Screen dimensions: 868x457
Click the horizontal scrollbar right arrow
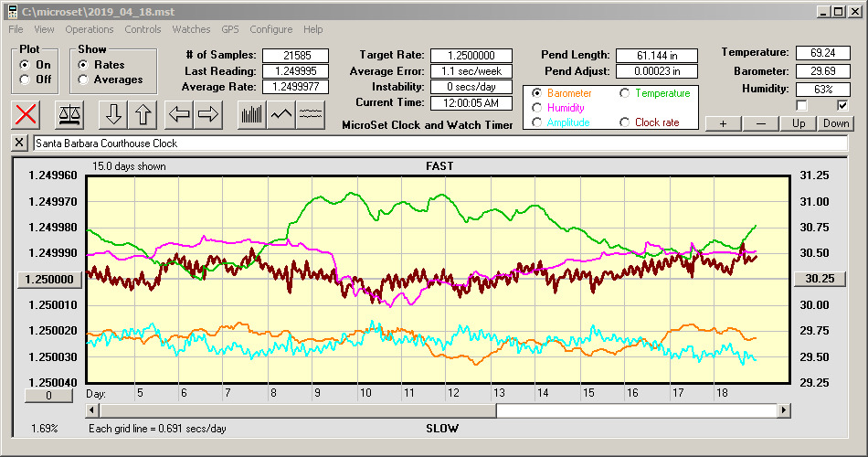(783, 411)
